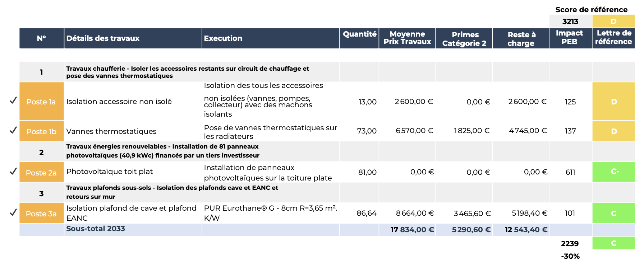Select section 2 Travaux énergies renouvelables row

tap(162, 151)
